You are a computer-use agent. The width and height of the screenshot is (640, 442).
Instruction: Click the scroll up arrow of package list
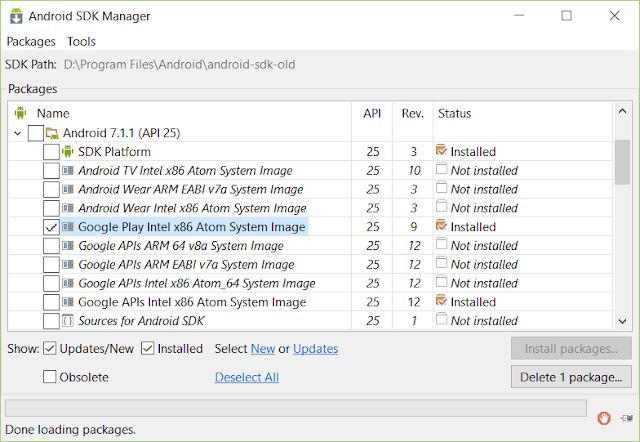click(622, 111)
